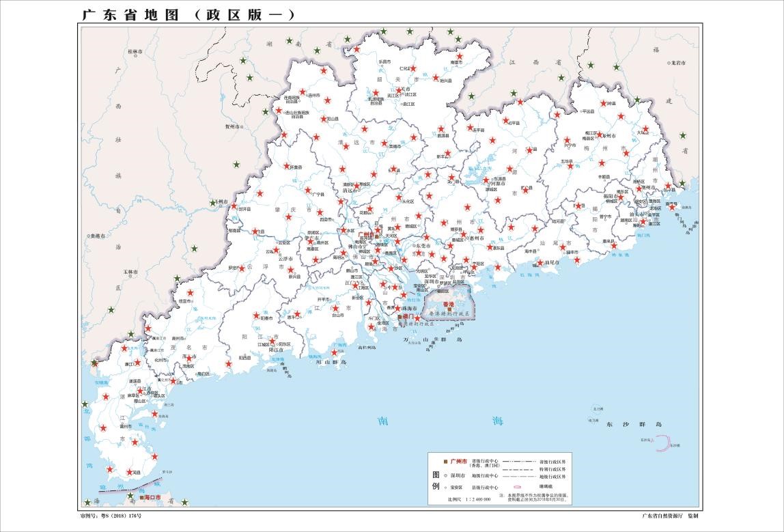Click the 比例尺 1:2 400 000 scale text
This screenshot has width=784, height=532.
point(470,499)
